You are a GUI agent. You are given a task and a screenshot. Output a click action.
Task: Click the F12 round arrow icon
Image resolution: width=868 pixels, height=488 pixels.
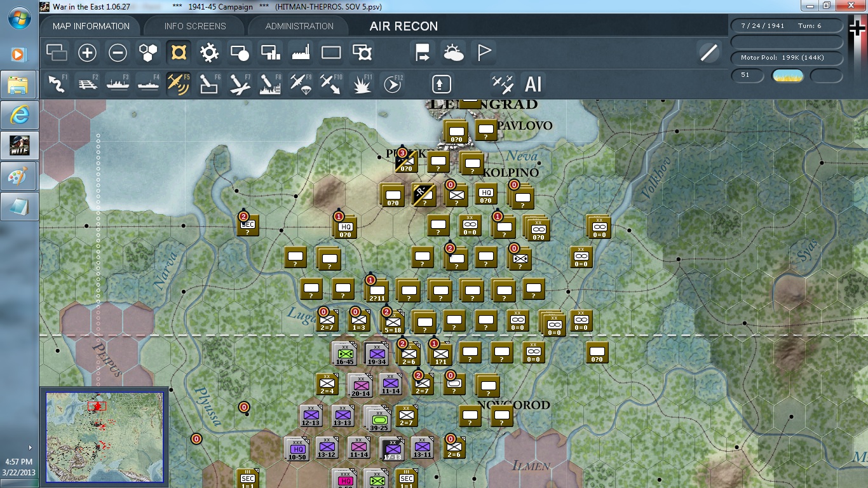click(x=393, y=84)
